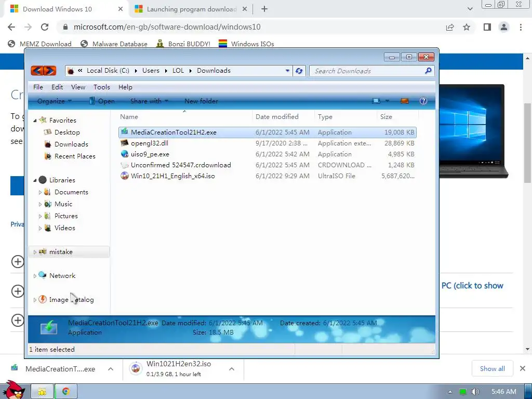Click the share page icon in Chrome
The width and height of the screenshot is (532, 399).
click(450, 27)
